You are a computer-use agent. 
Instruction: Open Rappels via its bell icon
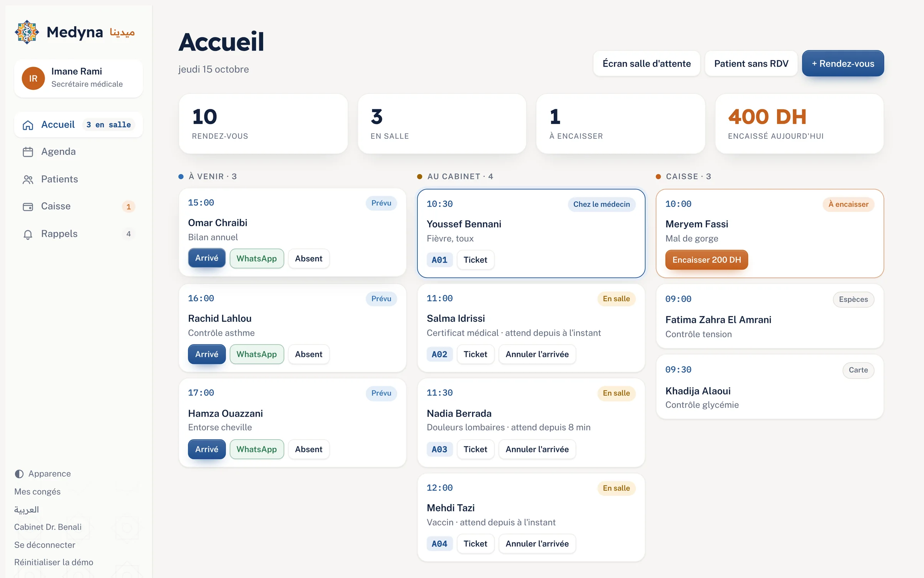coord(28,234)
